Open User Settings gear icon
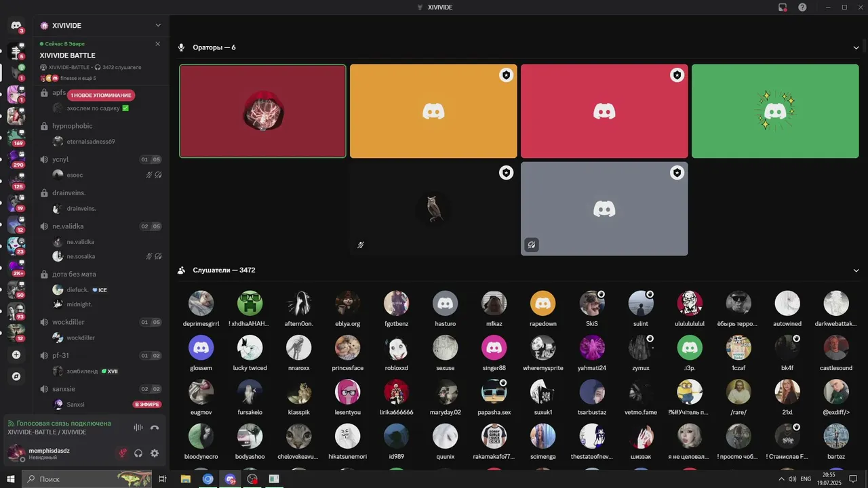The image size is (868, 488). tap(155, 453)
